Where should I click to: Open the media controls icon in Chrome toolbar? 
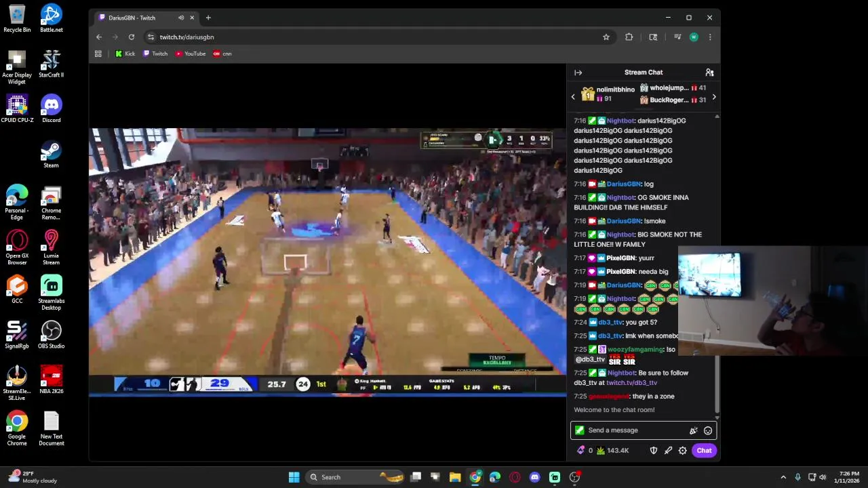coord(677,37)
